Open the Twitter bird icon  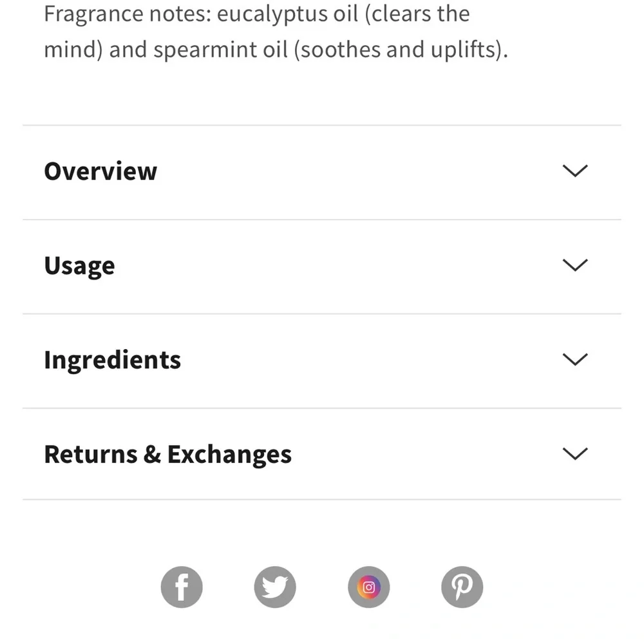coord(275,587)
